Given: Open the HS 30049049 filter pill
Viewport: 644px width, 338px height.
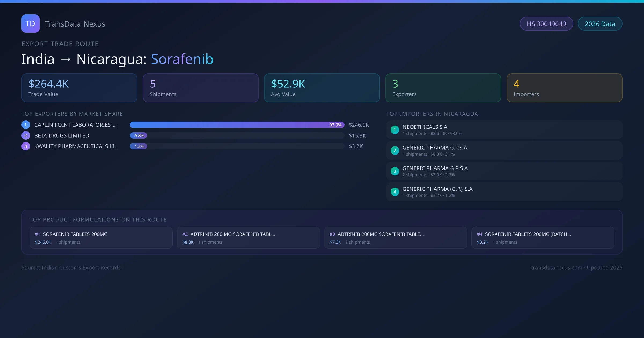Looking at the screenshot, I should coord(546,24).
